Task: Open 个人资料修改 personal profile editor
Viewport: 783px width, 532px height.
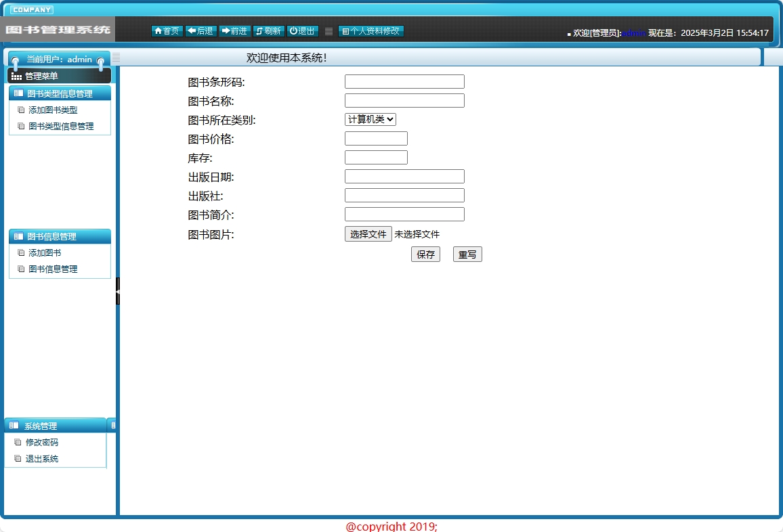Action: point(371,30)
